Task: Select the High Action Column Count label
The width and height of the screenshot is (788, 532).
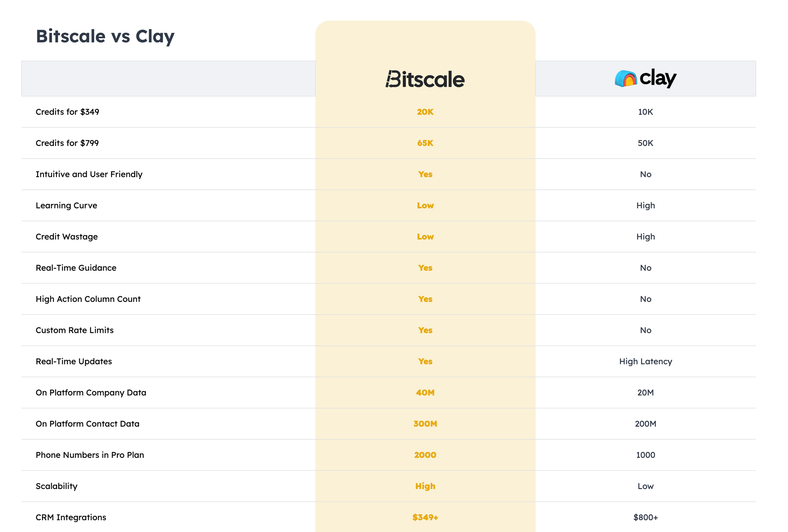Action: coord(88,299)
